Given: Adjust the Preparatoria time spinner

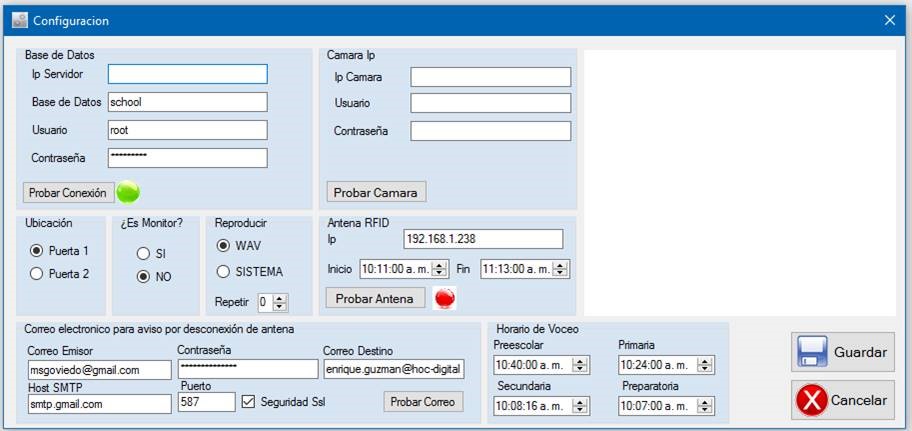Looking at the screenshot, I should click(x=706, y=406).
